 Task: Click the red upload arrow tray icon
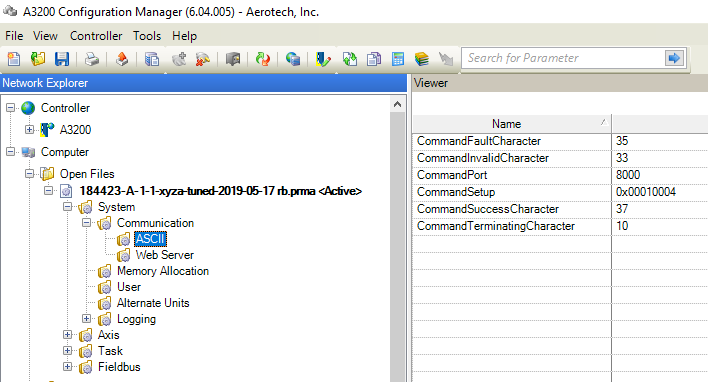coord(122,59)
